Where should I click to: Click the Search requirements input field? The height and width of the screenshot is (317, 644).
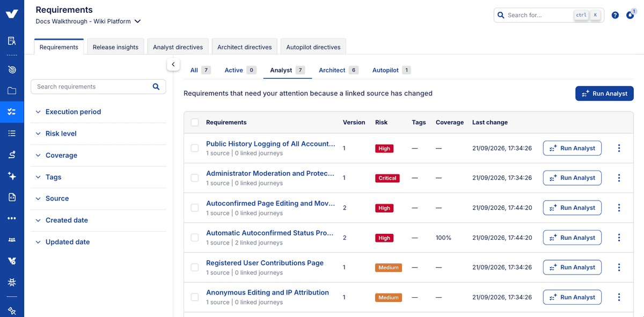click(98, 86)
